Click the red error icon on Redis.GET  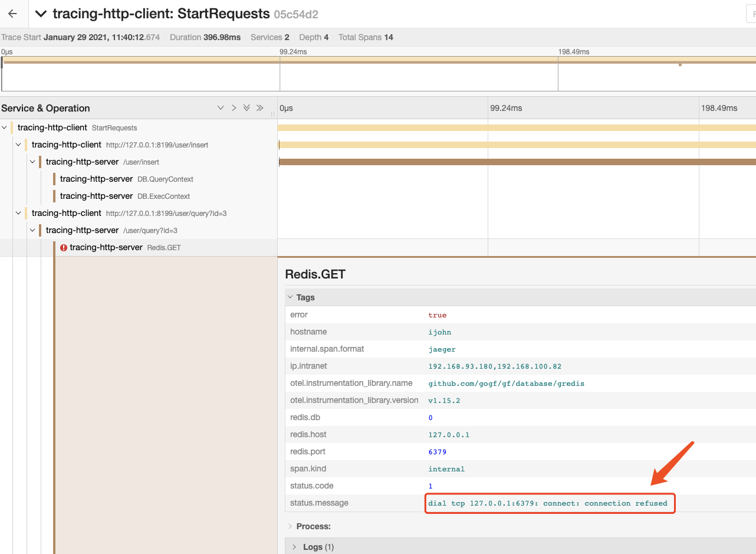coord(64,248)
